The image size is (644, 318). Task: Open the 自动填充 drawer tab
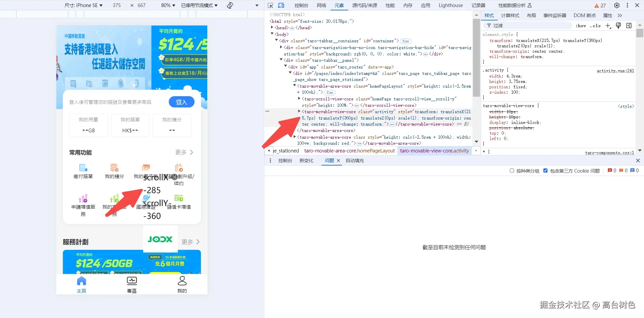(355, 161)
